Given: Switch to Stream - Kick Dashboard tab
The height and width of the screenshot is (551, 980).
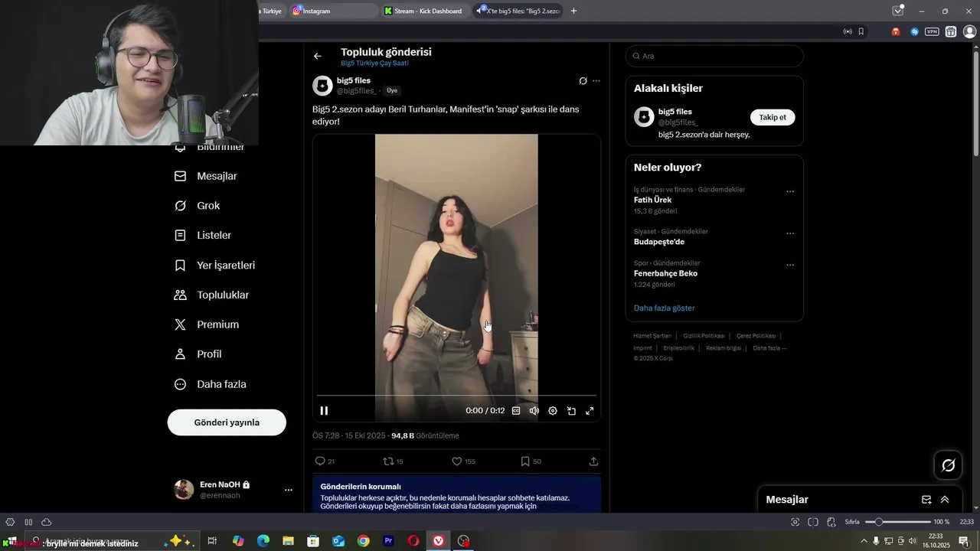Looking at the screenshot, I should coord(426,11).
